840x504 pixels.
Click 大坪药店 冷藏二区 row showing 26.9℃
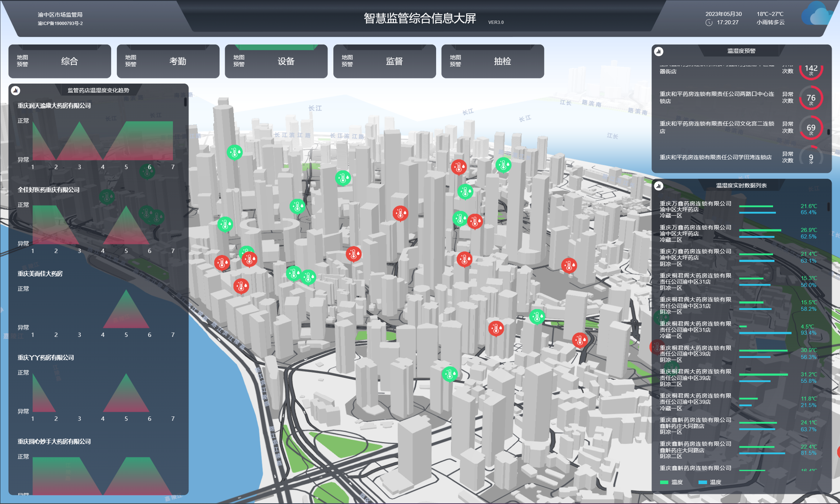738,233
